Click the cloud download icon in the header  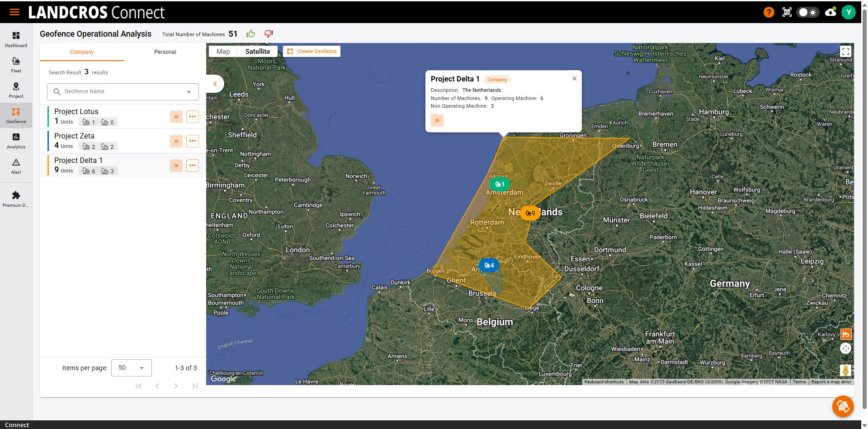pyautogui.click(x=830, y=12)
